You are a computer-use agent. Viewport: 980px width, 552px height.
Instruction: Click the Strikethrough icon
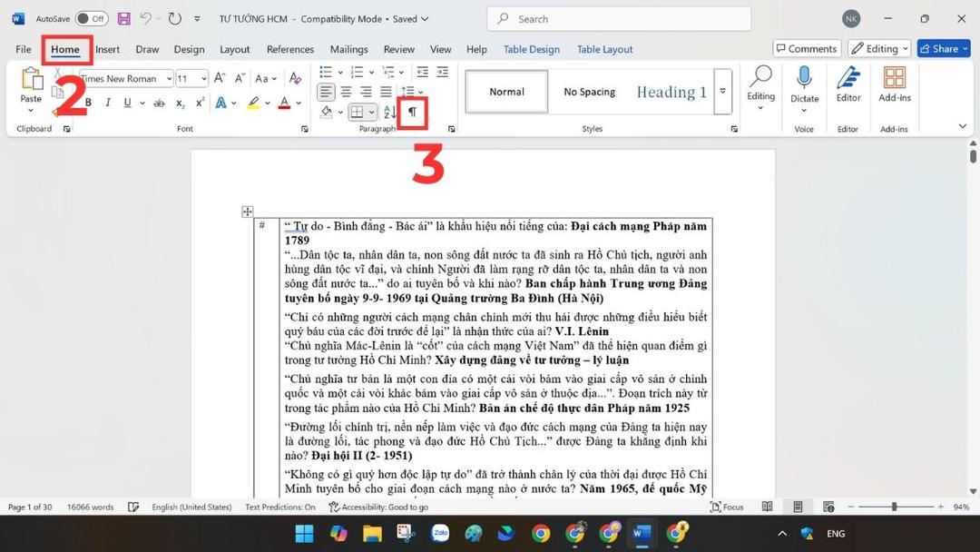tap(159, 103)
